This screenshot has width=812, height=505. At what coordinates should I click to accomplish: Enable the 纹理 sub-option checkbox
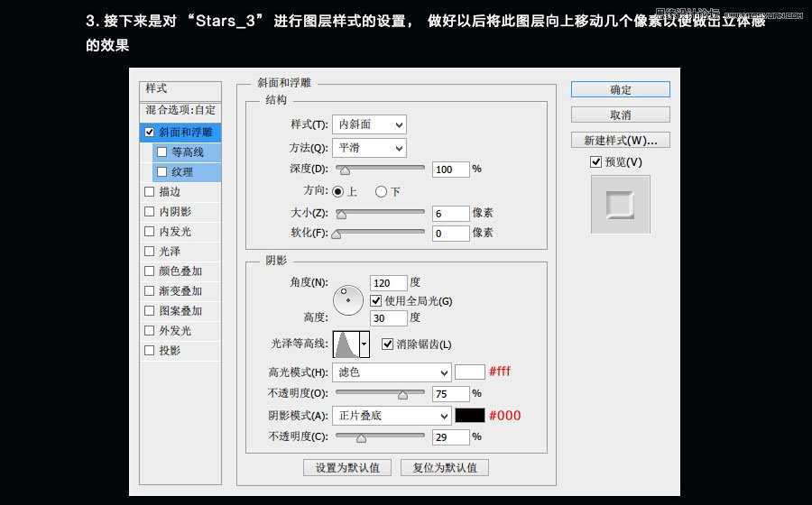tap(162, 171)
